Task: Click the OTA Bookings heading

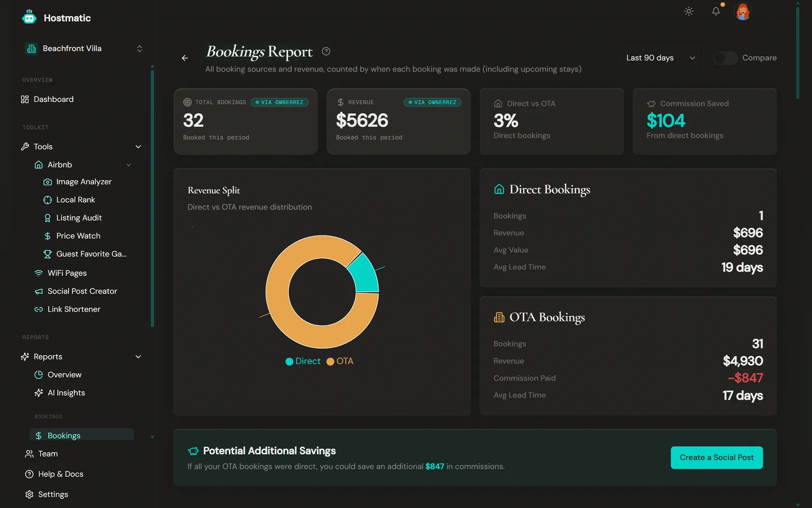Action: (547, 317)
